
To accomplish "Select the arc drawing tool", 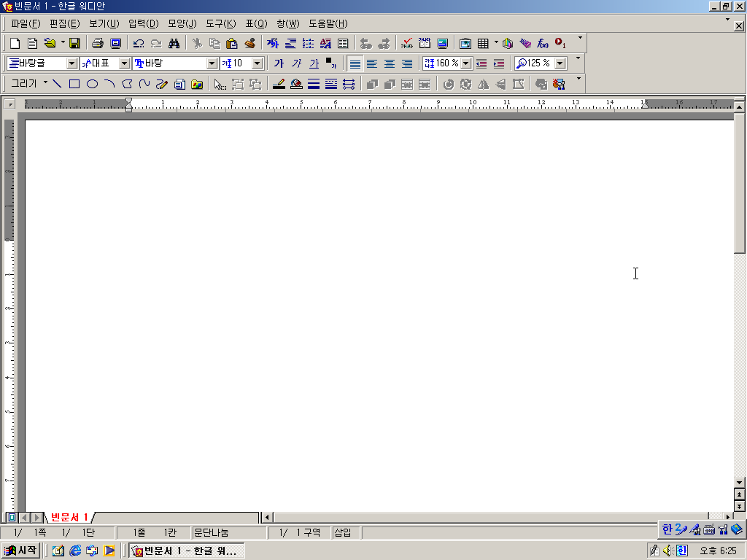I will pos(109,84).
